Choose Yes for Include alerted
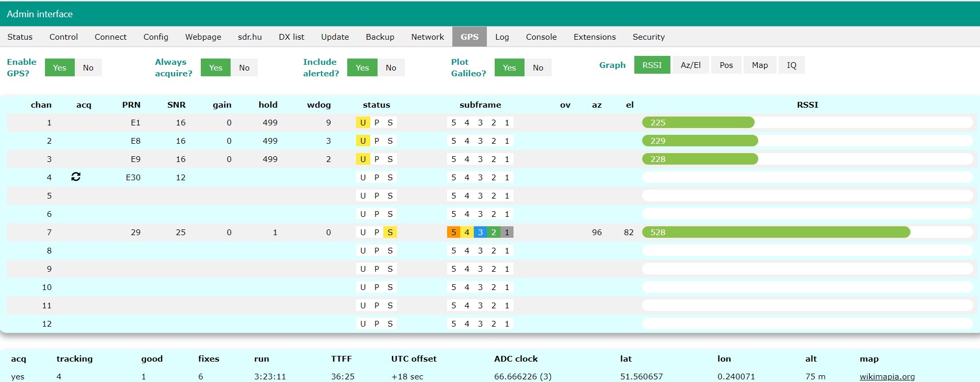 pyautogui.click(x=362, y=68)
